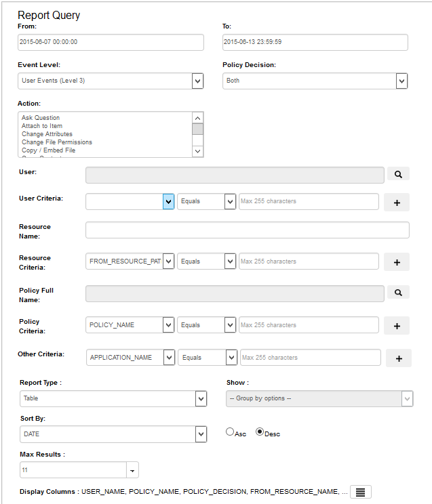Screen dimensions: 432x504
Task: Expand the User Criteria attribute dropdown
Action: coord(168,202)
